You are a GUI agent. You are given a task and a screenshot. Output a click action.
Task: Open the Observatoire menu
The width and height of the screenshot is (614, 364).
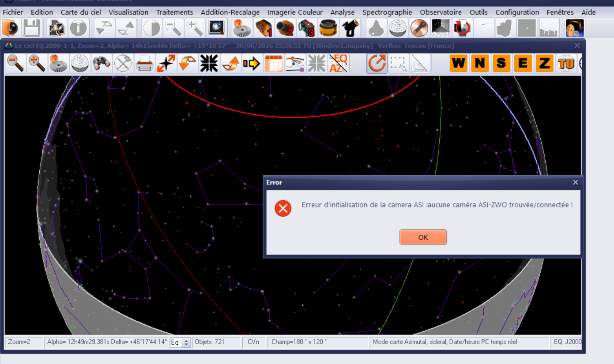pyautogui.click(x=441, y=12)
